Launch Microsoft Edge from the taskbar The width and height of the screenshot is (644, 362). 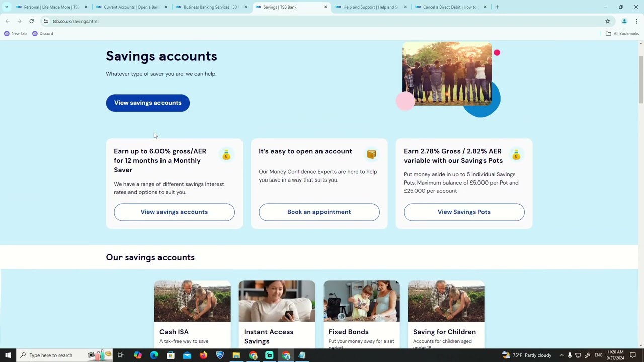tap(154, 355)
